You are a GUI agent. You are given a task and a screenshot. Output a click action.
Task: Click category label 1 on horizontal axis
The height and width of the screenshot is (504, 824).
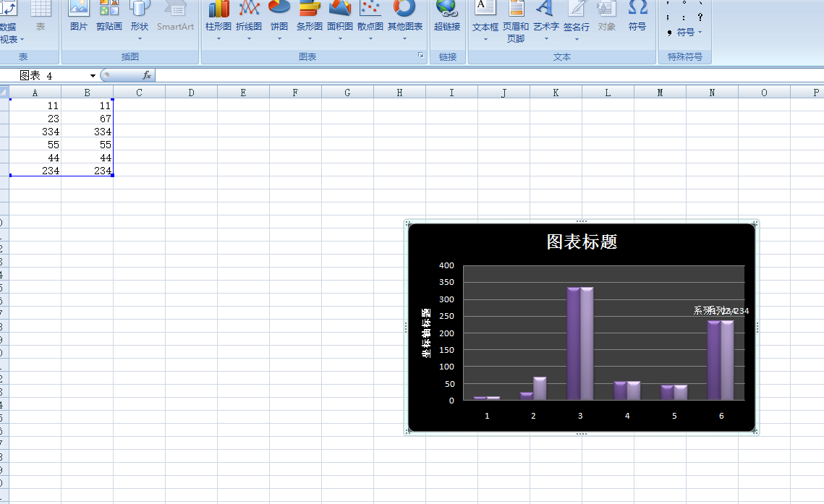pyautogui.click(x=487, y=416)
